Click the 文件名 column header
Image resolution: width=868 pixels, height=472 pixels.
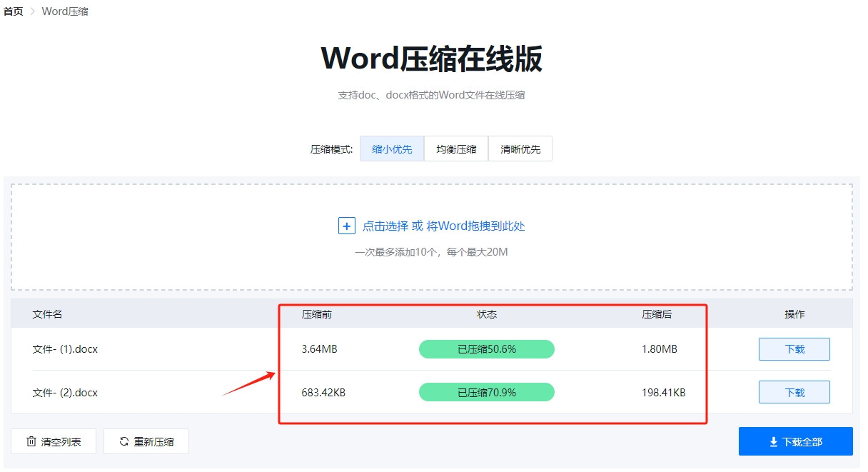tap(47, 314)
